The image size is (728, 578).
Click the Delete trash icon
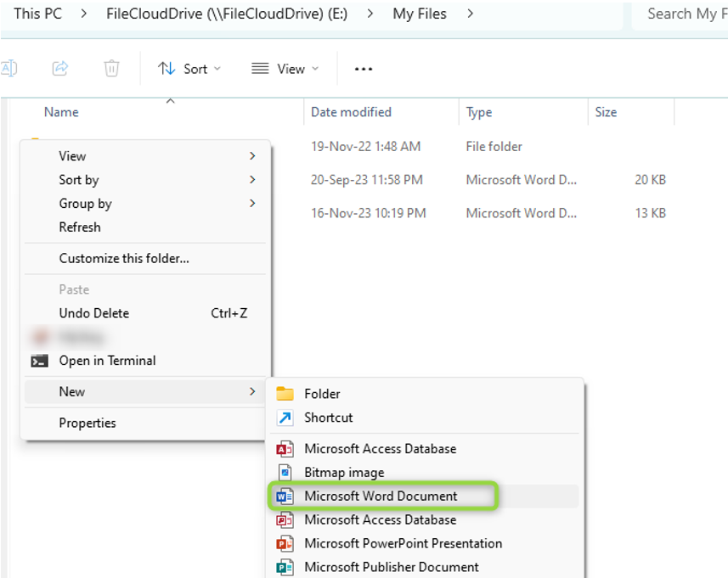(x=111, y=69)
